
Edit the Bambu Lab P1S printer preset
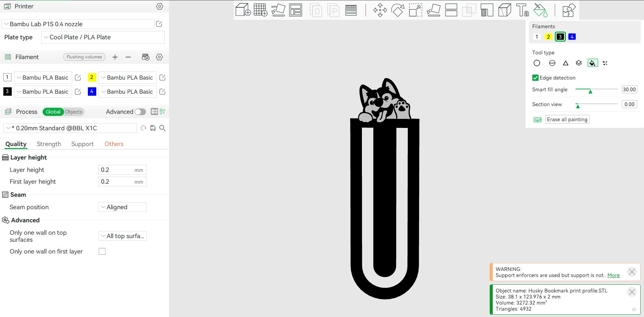[159, 24]
